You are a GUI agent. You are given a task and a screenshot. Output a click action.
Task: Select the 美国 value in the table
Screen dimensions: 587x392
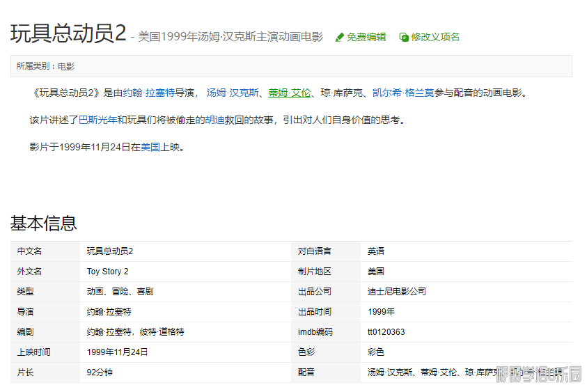pyautogui.click(x=376, y=272)
